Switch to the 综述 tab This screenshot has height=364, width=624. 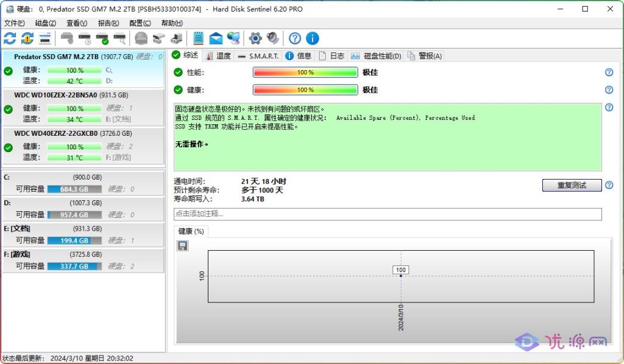click(x=185, y=55)
